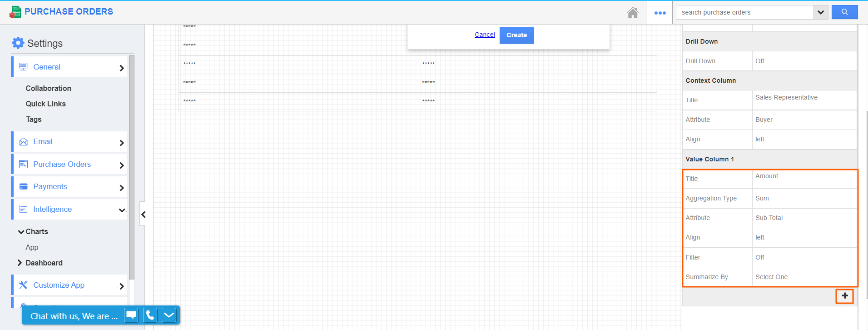This screenshot has height=330, width=868.
Task: Change the Aggregation Type Sum value
Action: click(804, 198)
